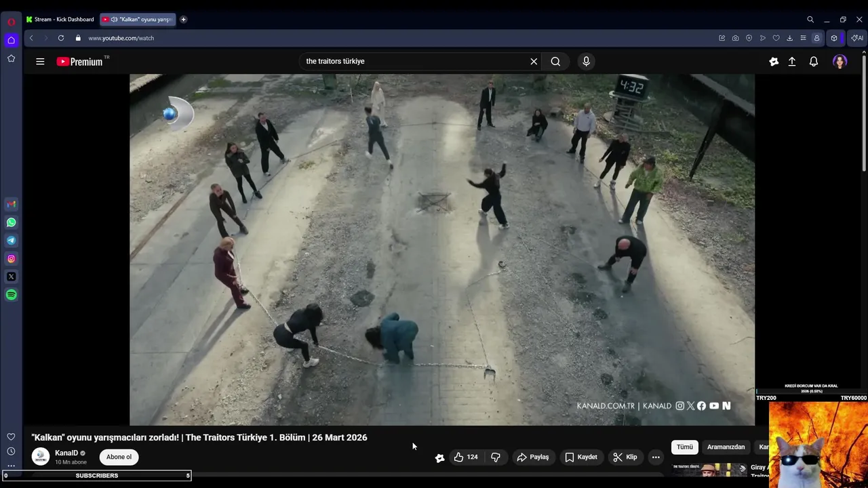This screenshot has width=868, height=488.
Task: Click the star icon left of the like button
Action: tap(439, 458)
